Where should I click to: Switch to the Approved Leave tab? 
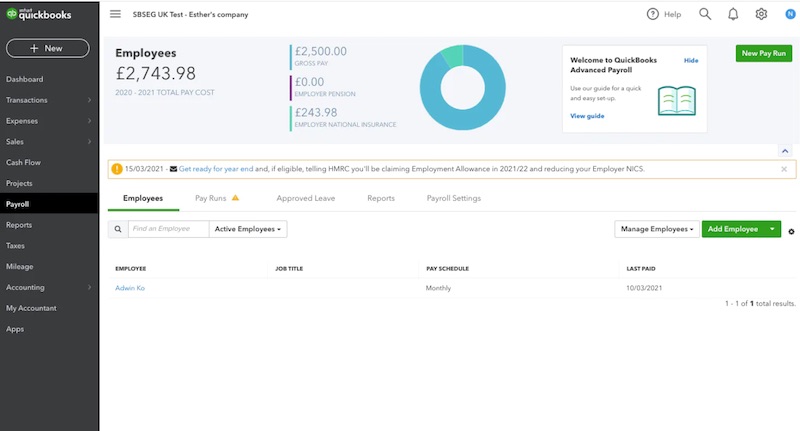pyautogui.click(x=306, y=198)
